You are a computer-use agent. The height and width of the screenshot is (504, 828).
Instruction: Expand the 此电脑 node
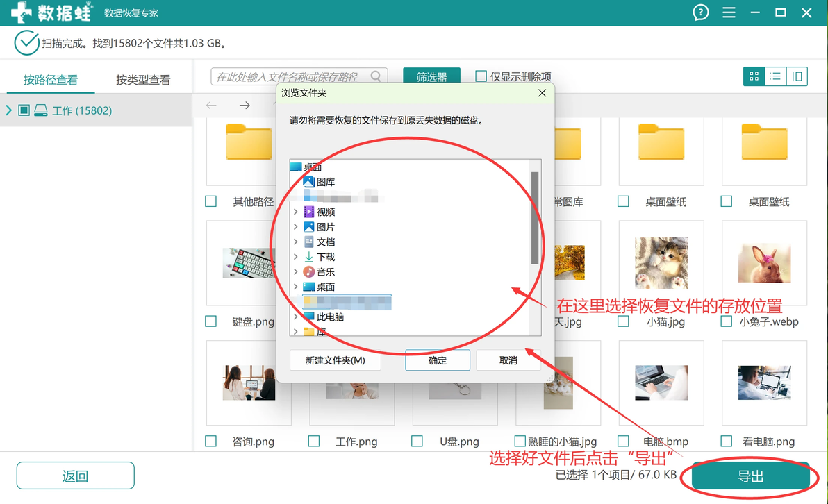pos(296,317)
